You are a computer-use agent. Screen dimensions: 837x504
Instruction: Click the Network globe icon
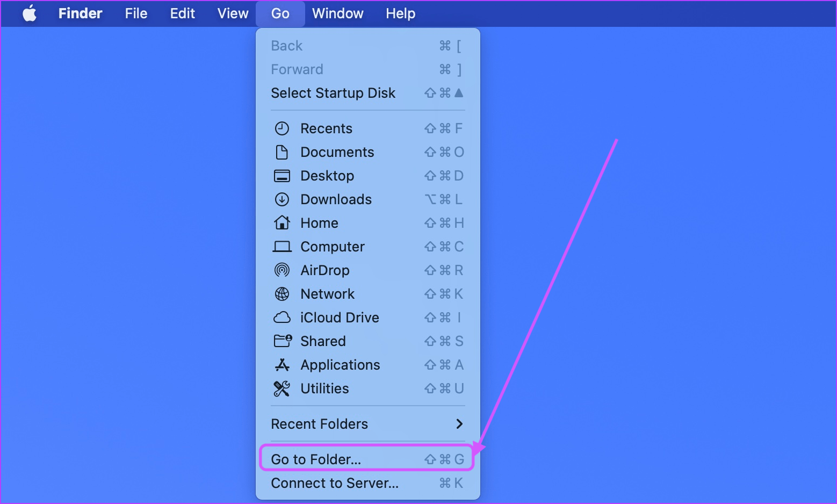pos(282,294)
